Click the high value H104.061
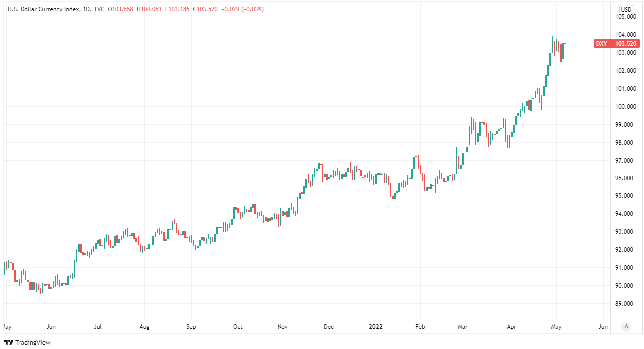 point(149,9)
